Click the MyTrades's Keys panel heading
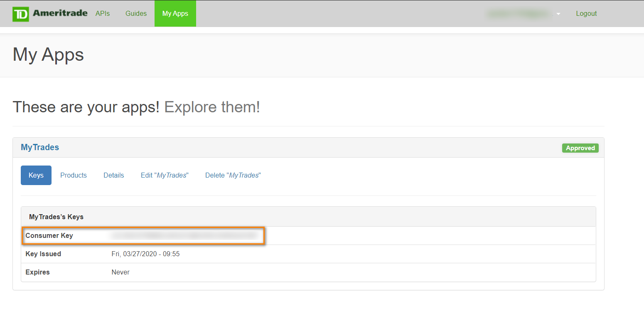Image resolution: width=644 pixels, height=314 pixels. (56, 217)
